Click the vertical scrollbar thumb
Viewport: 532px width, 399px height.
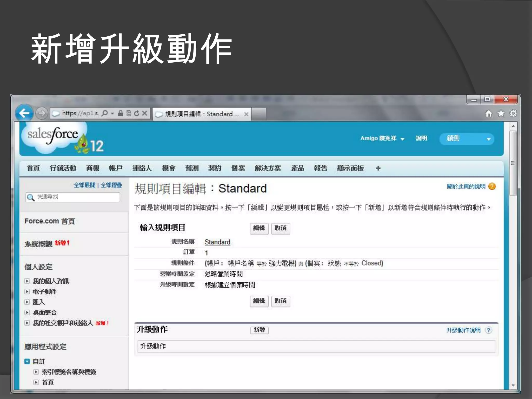pyautogui.click(x=513, y=163)
